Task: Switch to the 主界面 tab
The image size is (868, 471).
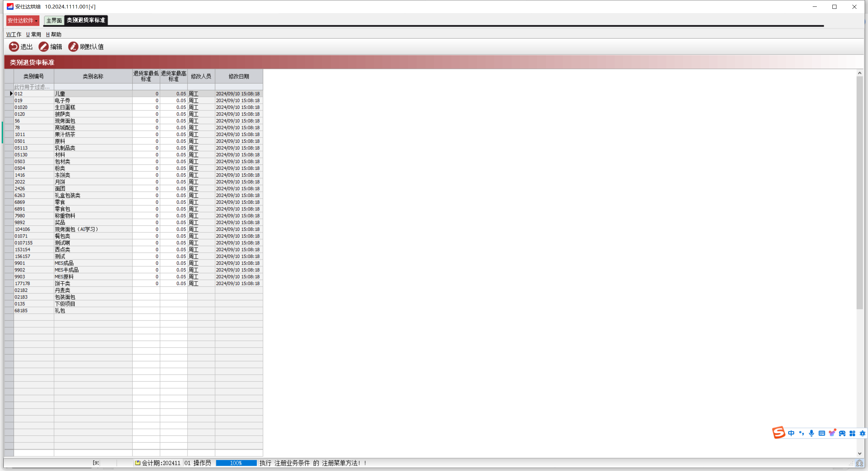Action: 54,21
